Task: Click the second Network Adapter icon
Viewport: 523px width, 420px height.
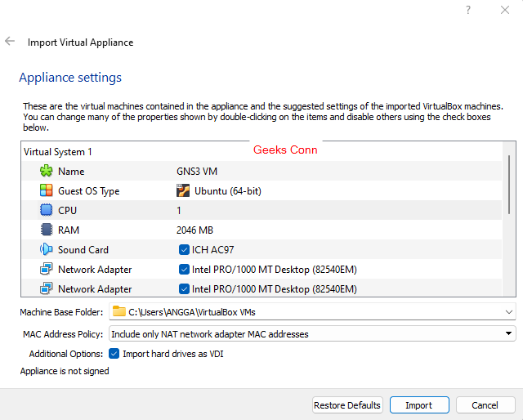Action: (46, 288)
